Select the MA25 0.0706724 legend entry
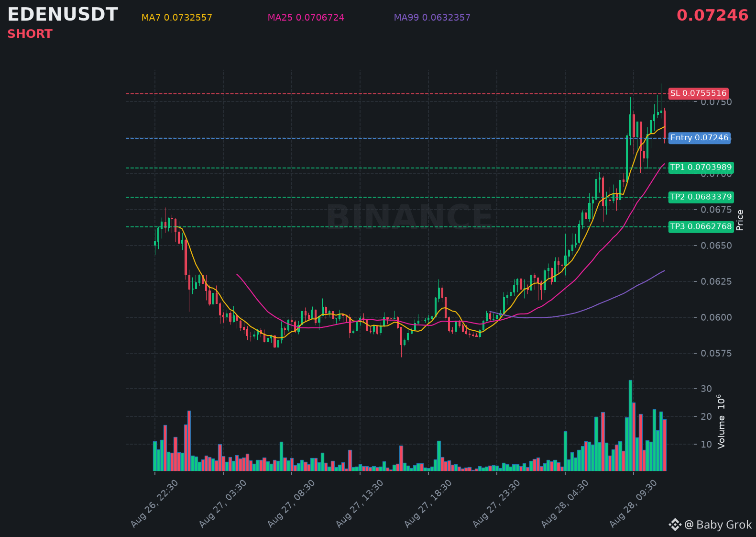The image size is (756, 537). 306,18
